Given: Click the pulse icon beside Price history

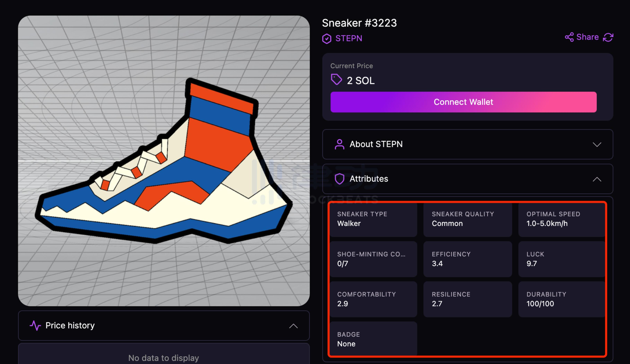Looking at the screenshot, I should (x=35, y=326).
